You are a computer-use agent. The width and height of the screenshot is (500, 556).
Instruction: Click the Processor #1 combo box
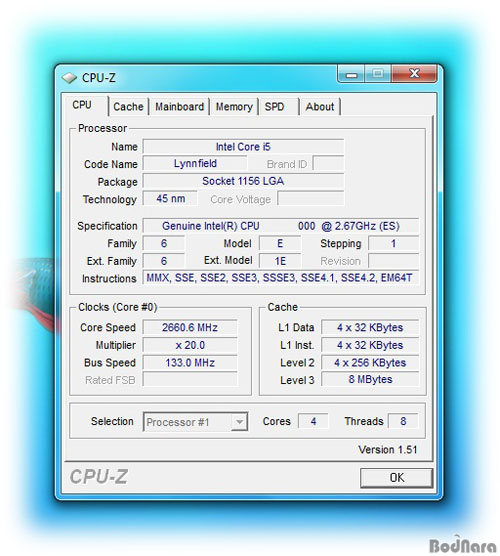(195, 422)
